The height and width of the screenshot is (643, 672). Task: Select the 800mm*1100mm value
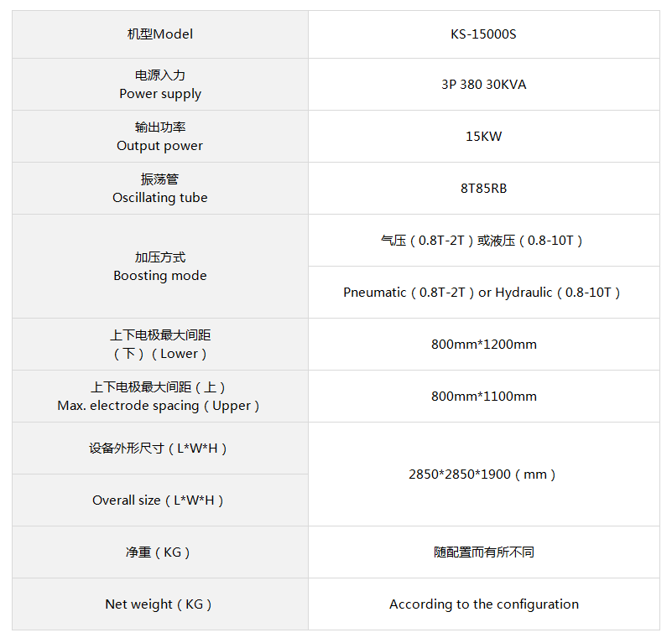(483, 397)
